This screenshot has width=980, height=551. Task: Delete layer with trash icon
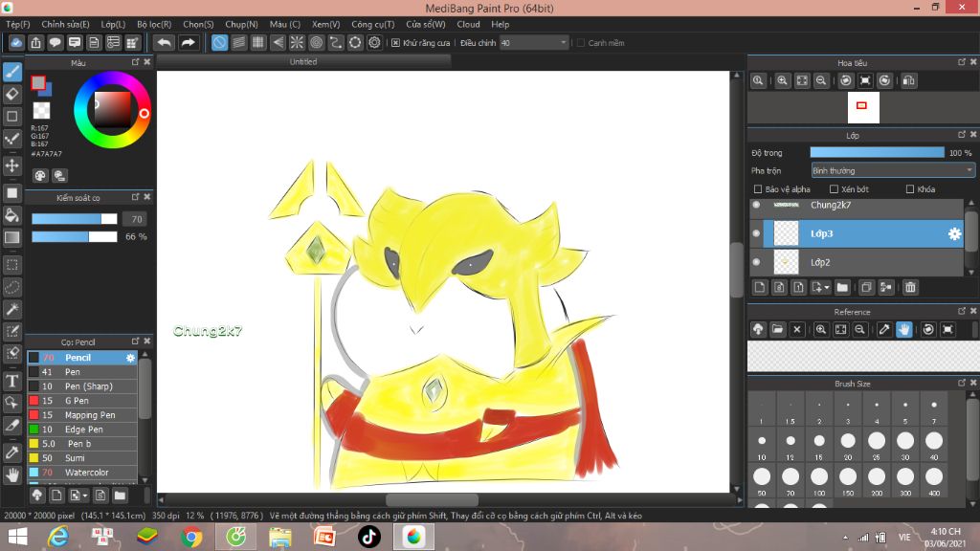pos(910,287)
